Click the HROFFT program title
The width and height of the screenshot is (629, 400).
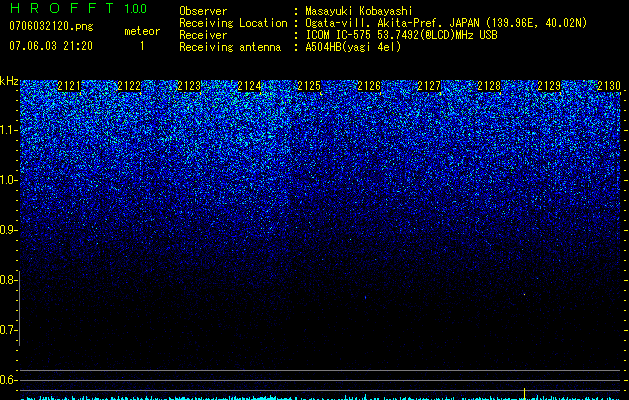click(62, 8)
